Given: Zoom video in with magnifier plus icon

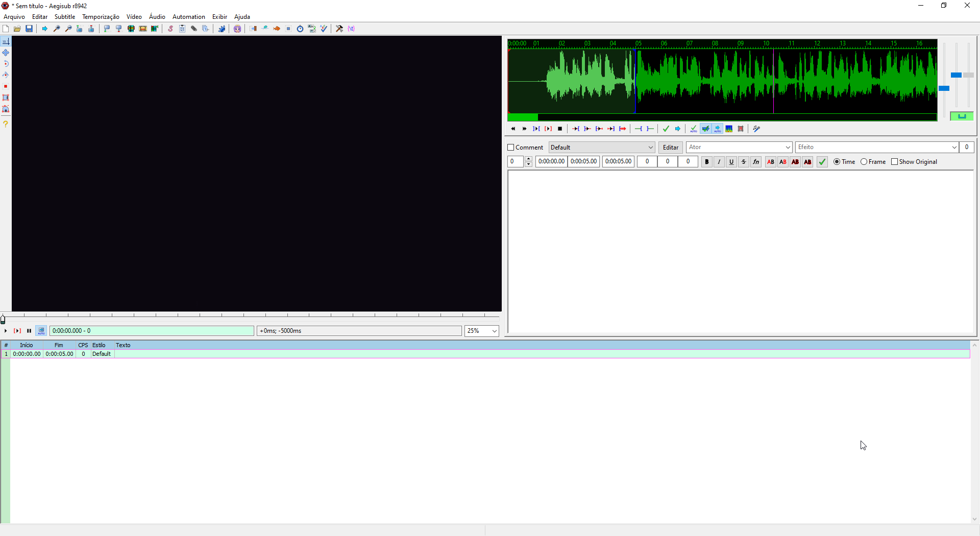Looking at the screenshot, I should coord(57,29).
